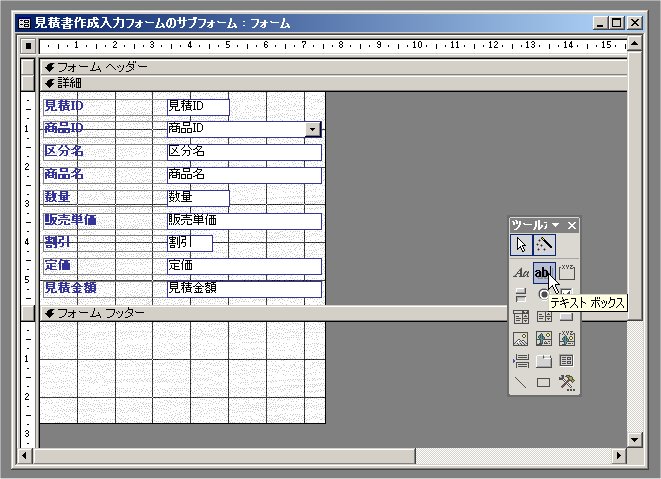
Task: Select the Subform/Subreport tool
Action: (567, 361)
